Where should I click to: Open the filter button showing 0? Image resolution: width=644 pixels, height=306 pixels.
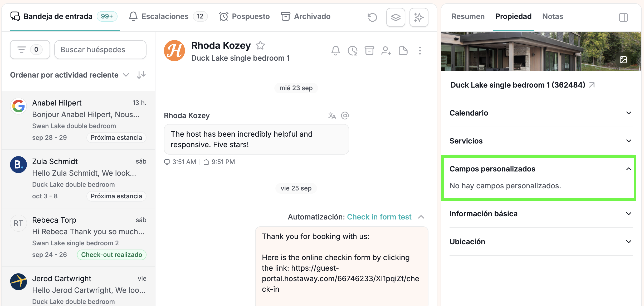30,50
